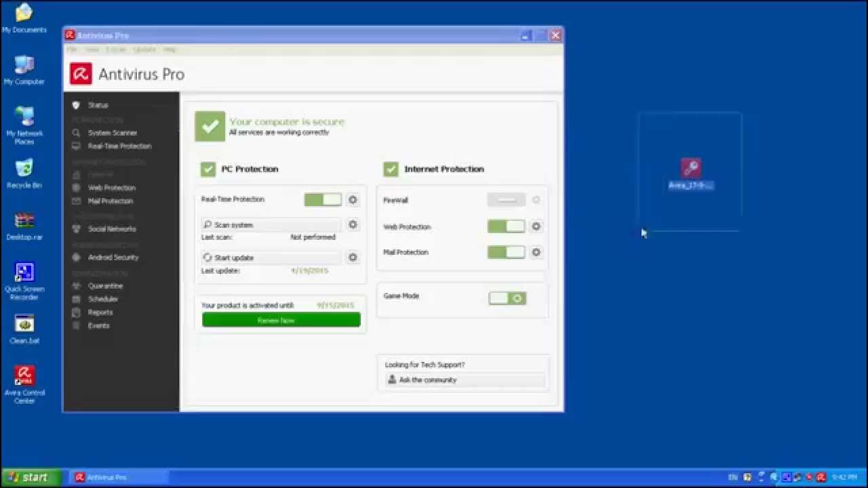
Task: Open the View menu
Action: tap(92, 49)
